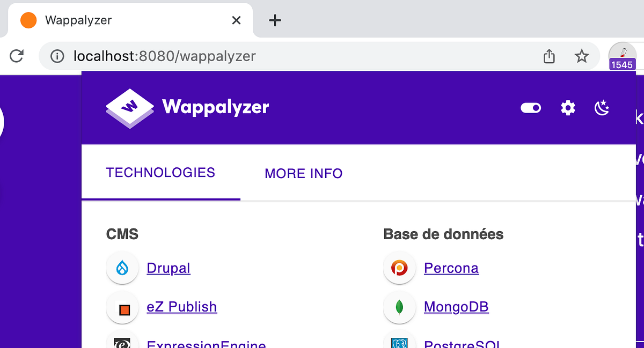
Task: Click the eZ Publish icon
Action: coord(122,308)
